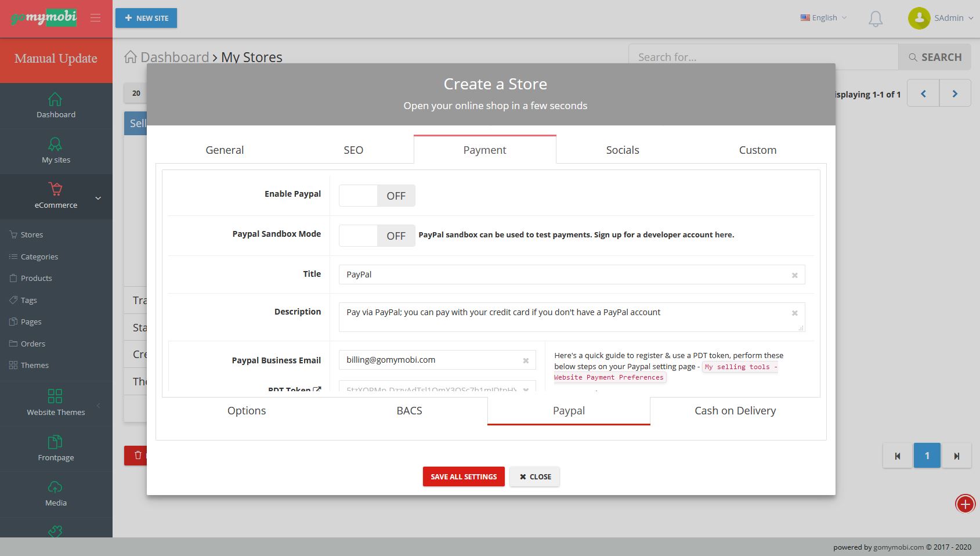Open the BACS payment sub-tab
Screen dimensions: 980x556
point(409,410)
